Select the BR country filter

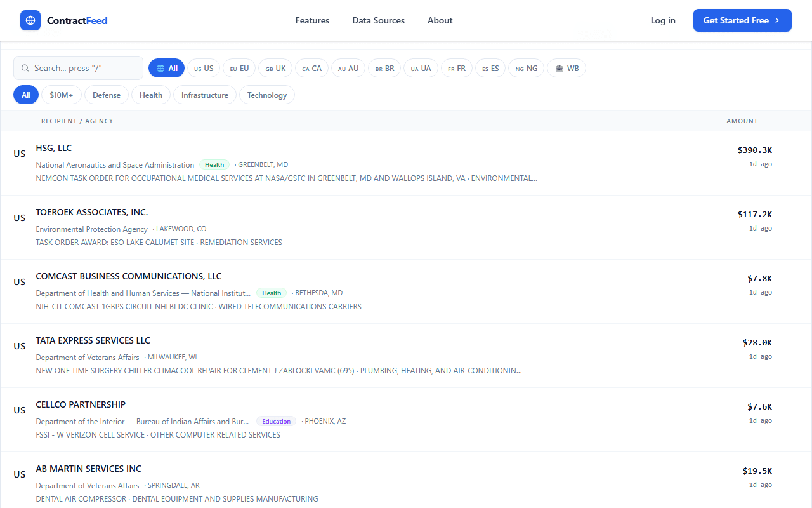click(384, 68)
